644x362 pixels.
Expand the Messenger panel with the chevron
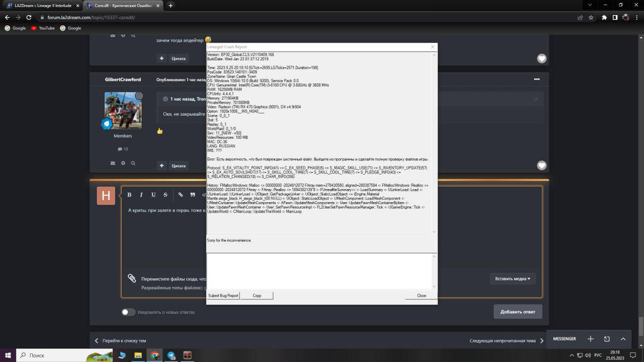point(623,339)
